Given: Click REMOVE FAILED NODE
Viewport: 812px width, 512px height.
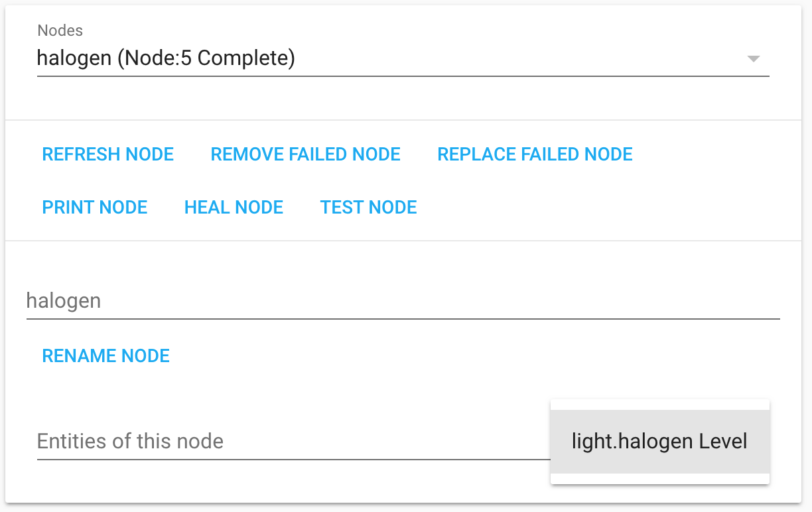Looking at the screenshot, I should click(305, 154).
